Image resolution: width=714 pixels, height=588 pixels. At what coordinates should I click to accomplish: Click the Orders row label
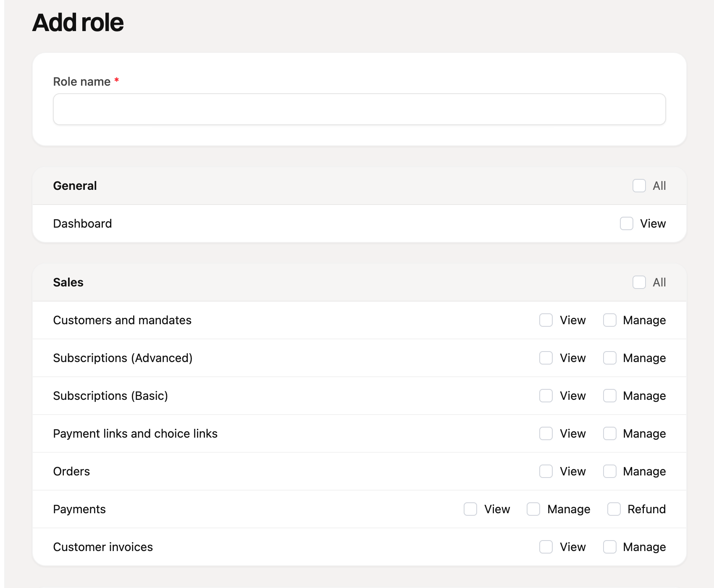pyautogui.click(x=71, y=471)
